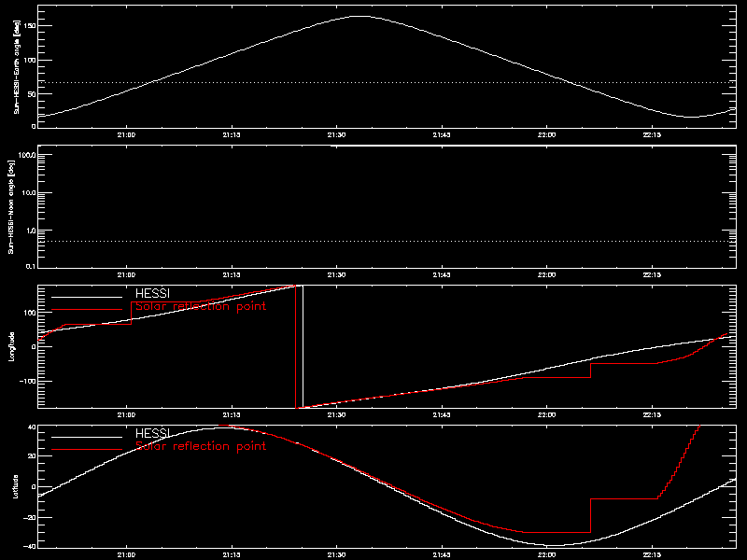Click the 0.1 value on Sun-HESSI-Moon axis
The image size is (747, 560).
31,266
